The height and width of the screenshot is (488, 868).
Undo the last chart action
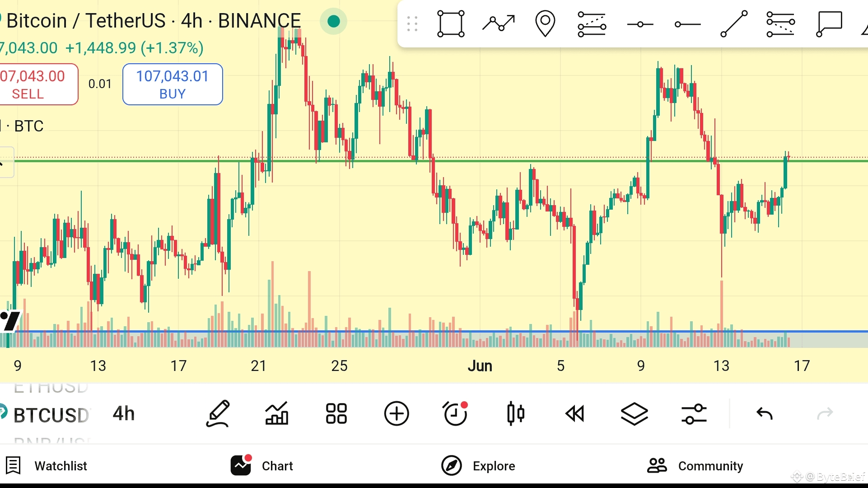point(765,413)
